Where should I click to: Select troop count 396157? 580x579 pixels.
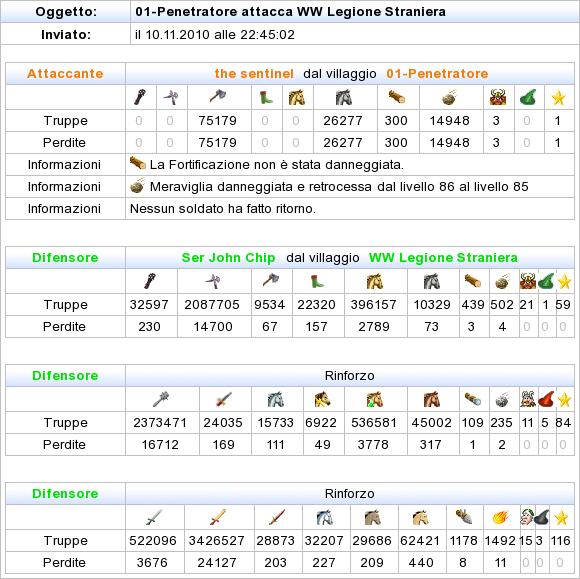point(374,304)
